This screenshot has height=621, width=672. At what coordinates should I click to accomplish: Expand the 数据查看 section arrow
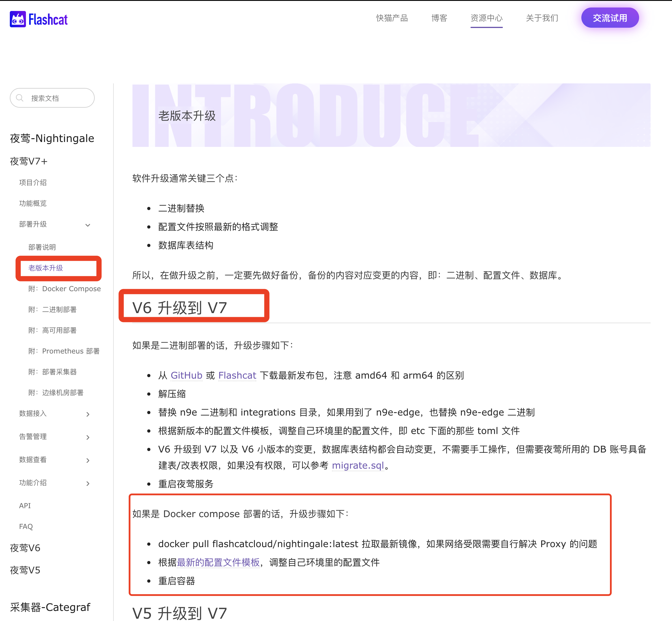click(88, 460)
